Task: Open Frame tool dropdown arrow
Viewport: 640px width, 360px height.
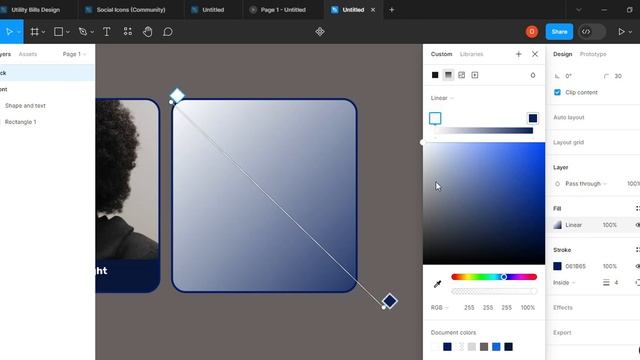Action: [x=43, y=32]
